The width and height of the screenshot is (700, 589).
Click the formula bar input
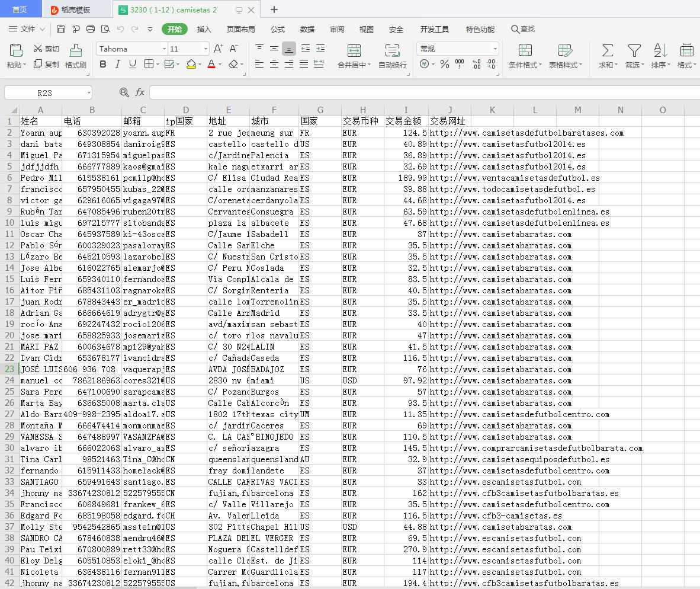point(424,92)
